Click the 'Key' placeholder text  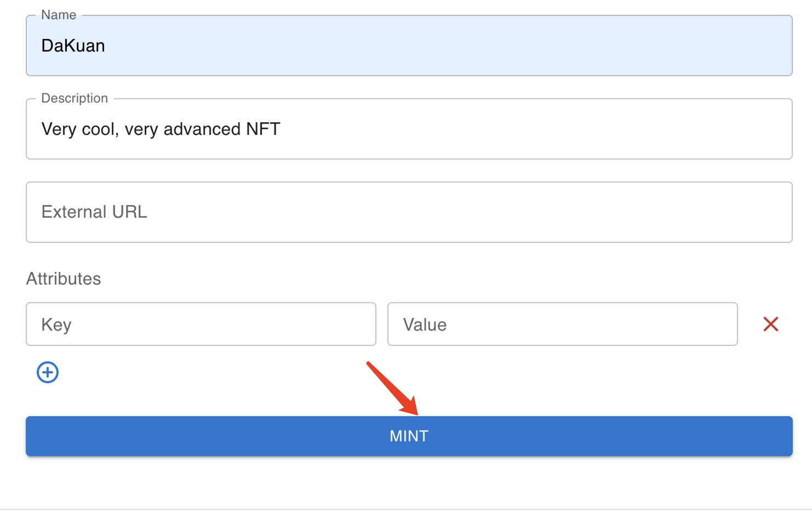pos(56,325)
